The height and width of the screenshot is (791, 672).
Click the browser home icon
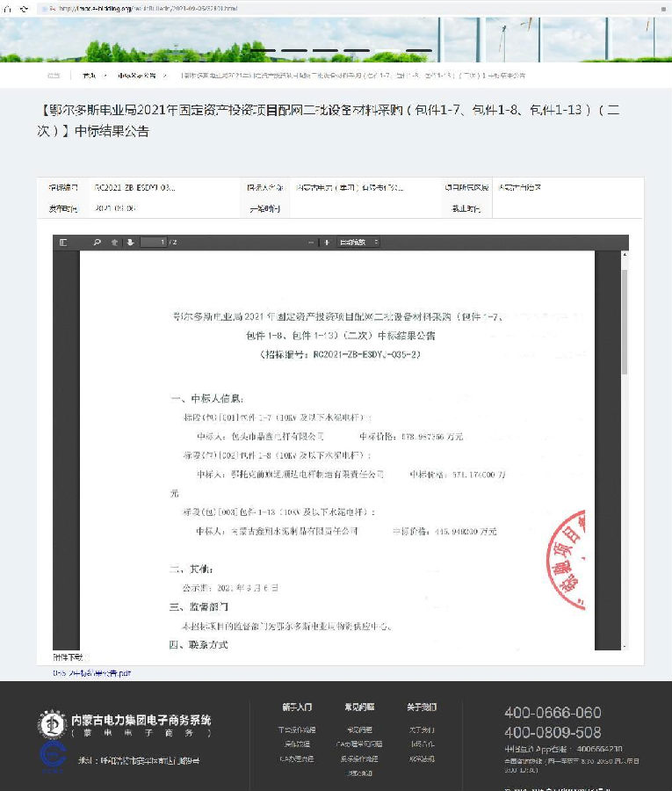click(8, 8)
